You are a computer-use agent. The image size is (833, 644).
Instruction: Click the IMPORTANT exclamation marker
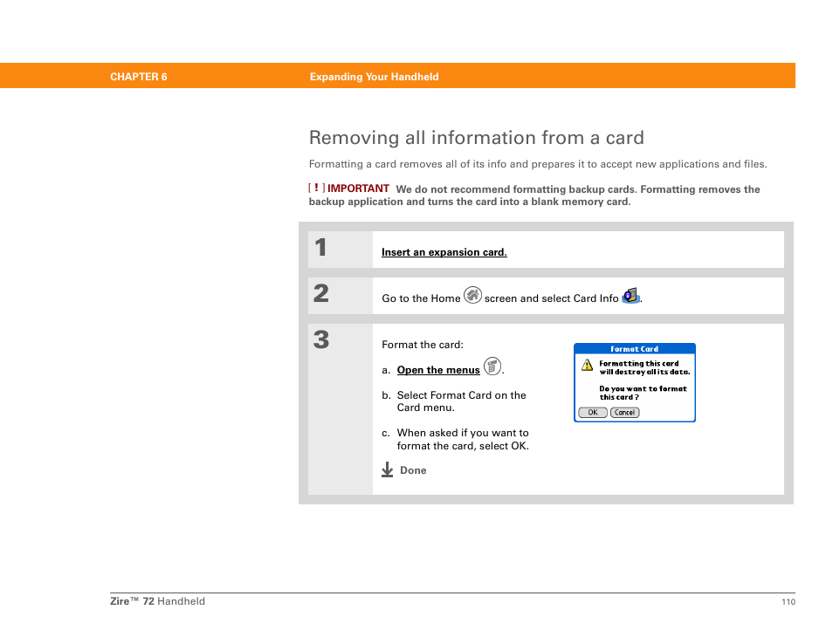(x=317, y=188)
